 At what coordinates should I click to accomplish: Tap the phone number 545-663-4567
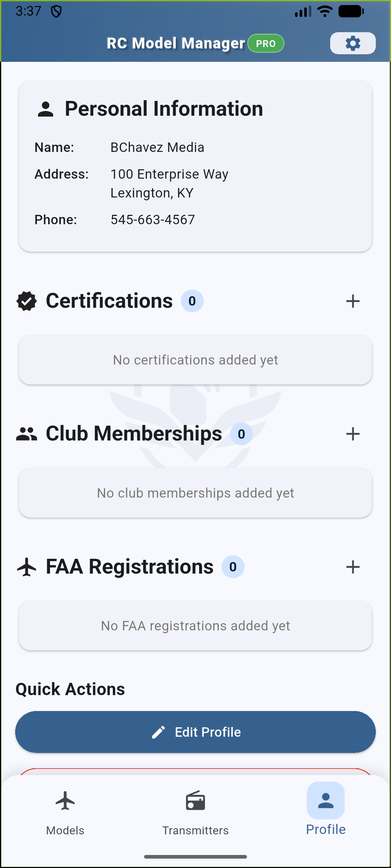[x=153, y=220]
